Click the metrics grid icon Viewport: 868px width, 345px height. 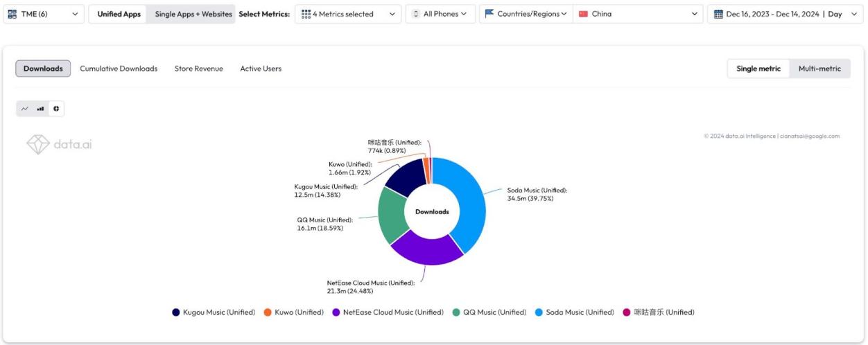306,14
